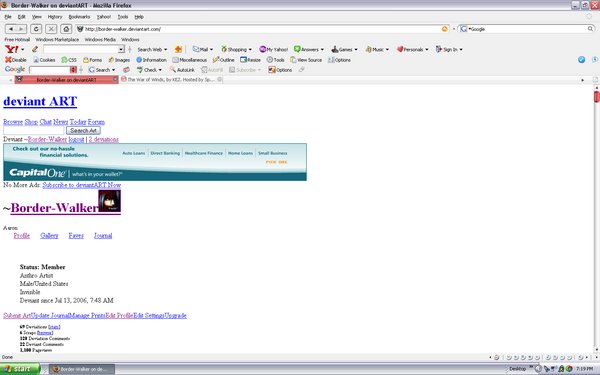Click the RSS feed icon in the address bar

[x=445, y=29]
